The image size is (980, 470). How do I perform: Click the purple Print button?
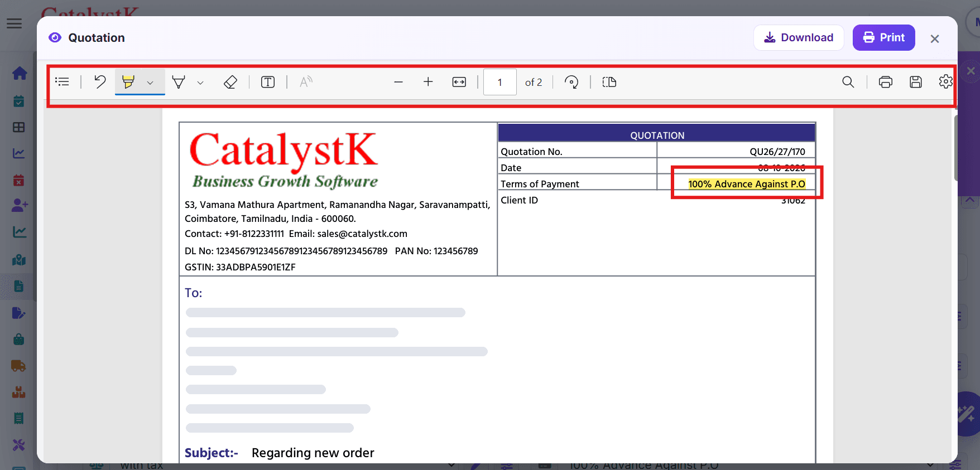[x=884, y=37]
